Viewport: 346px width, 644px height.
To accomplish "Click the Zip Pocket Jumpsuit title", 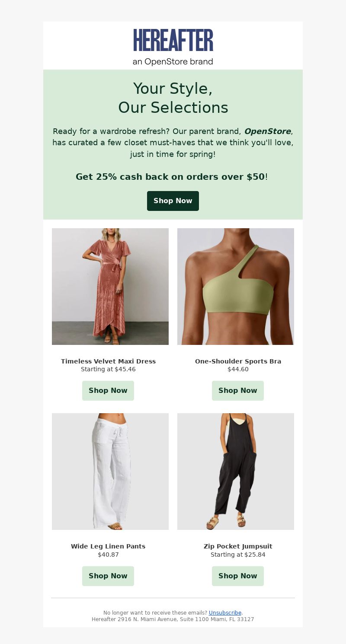I will click(x=238, y=546).
